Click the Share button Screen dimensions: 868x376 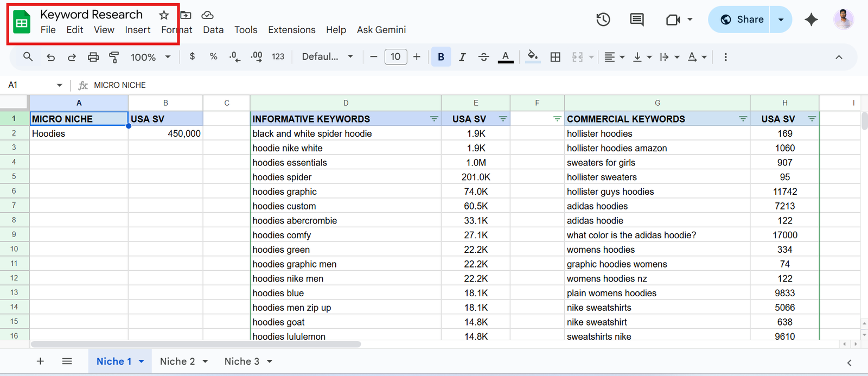tap(741, 20)
